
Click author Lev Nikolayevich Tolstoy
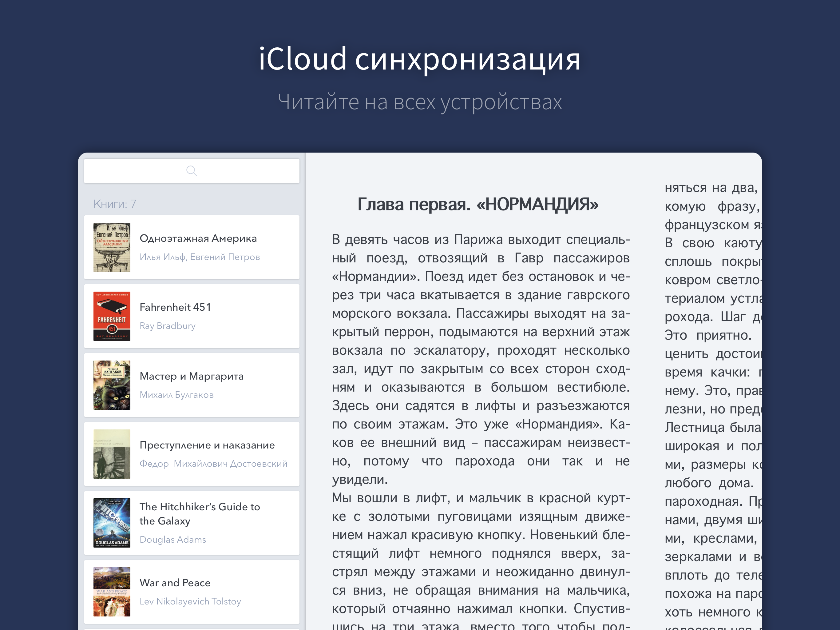click(190, 601)
